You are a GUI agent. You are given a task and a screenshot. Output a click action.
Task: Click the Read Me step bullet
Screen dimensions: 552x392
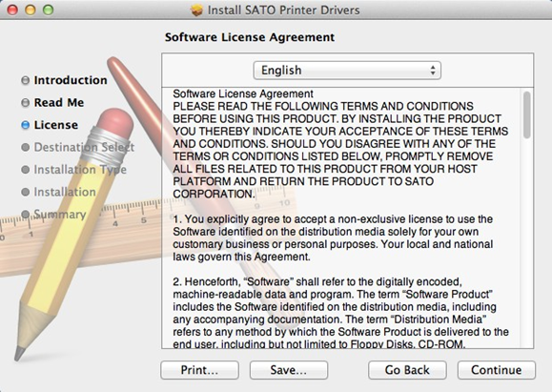point(26,102)
